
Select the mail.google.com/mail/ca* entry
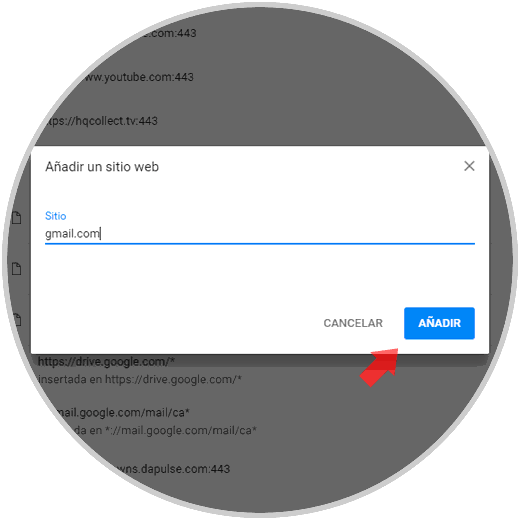point(121,413)
